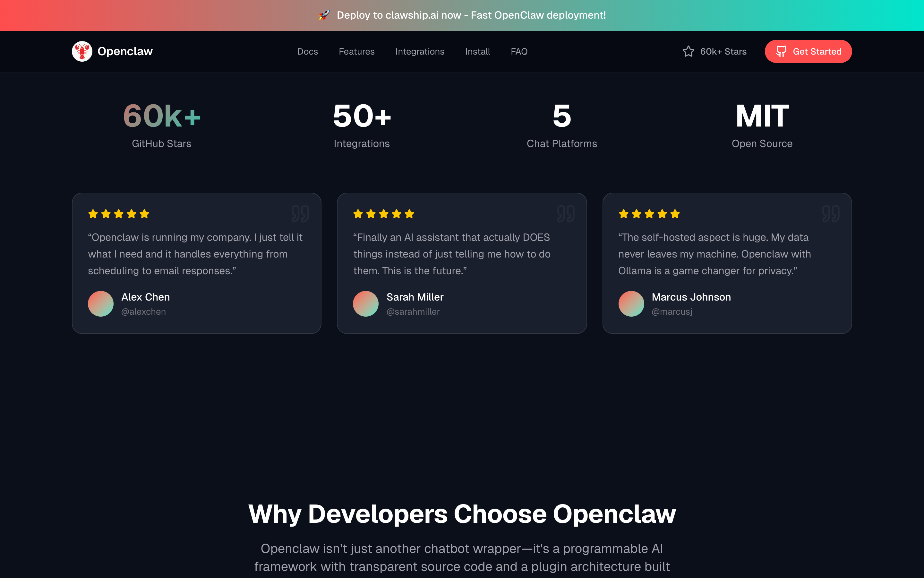The height and width of the screenshot is (578, 924).
Task: Click the Openclaw lobster logo icon
Action: [82, 51]
